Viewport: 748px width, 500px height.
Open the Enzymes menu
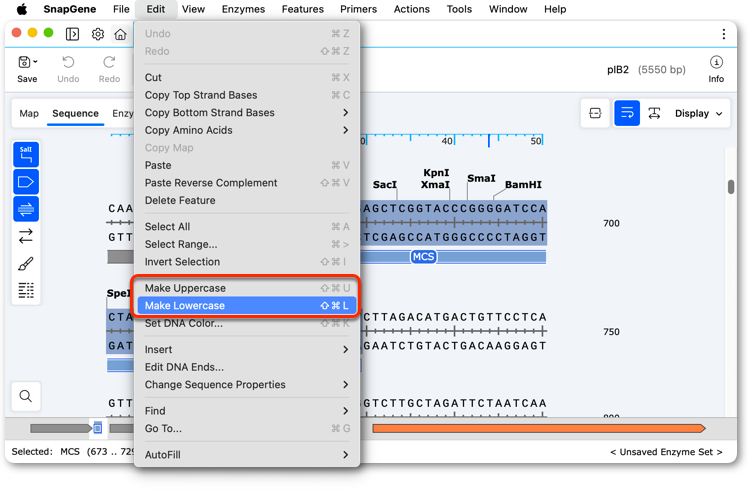click(243, 9)
